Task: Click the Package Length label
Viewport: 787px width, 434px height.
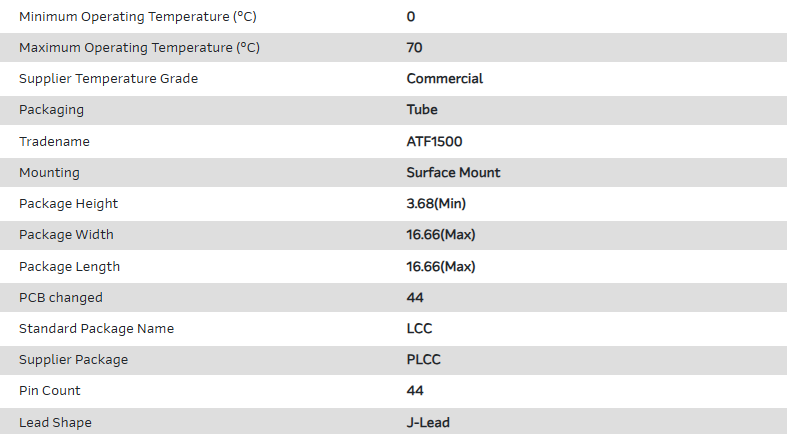Action: click(69, 267)
